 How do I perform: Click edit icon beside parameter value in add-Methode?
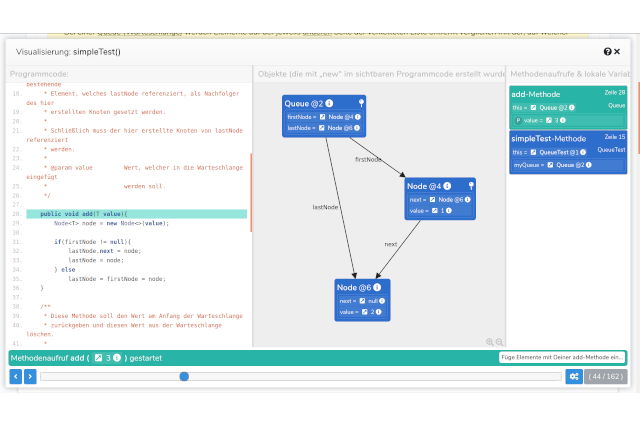[549, 120]
